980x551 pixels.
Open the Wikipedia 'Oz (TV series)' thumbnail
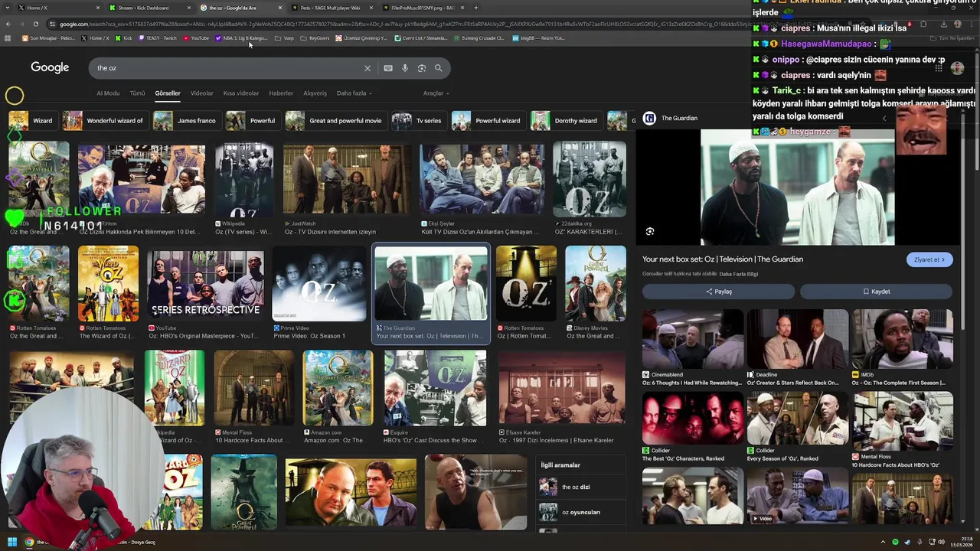click(243, 179)
